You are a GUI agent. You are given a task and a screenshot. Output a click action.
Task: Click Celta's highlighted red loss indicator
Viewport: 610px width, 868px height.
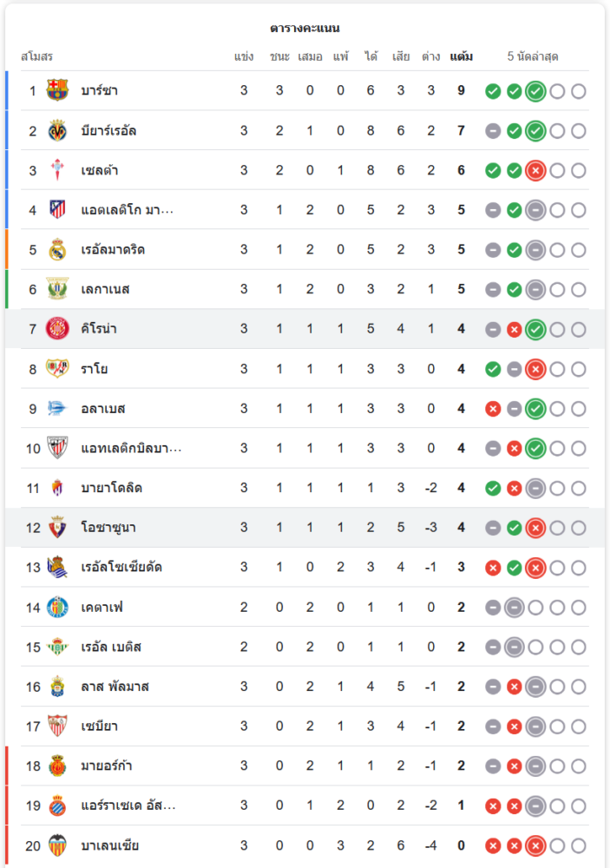click(535, 171)
